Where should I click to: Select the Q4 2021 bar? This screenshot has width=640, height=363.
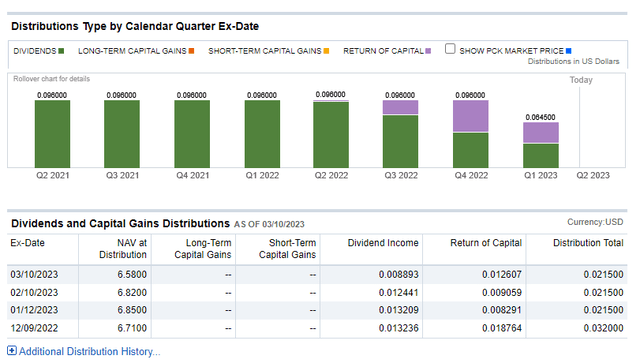(x=192, y=134)
